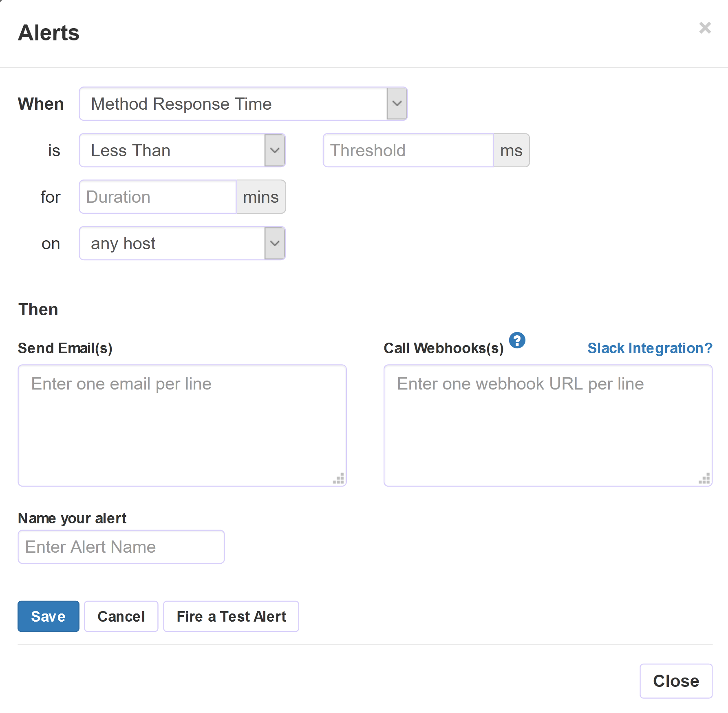Expand the Less Than comparison dropdown
The height and width of the screenshot is (713, 728).
click(x=182, y=151)
